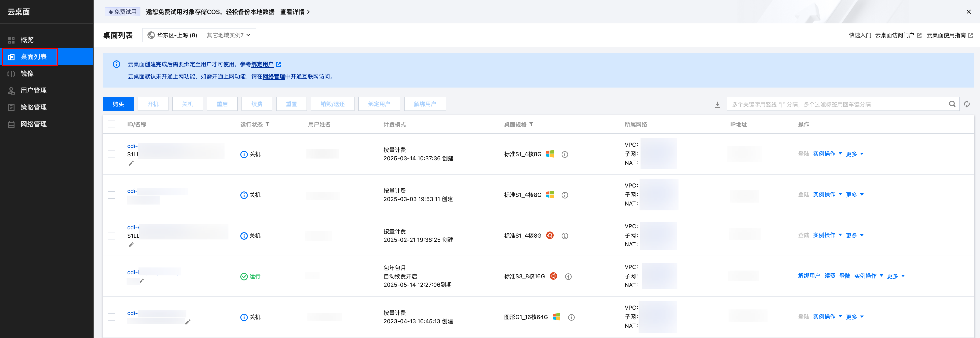This screenshot has height=338, width=980.
Task: Click the search magnifier icon
Action: [952, 104]
